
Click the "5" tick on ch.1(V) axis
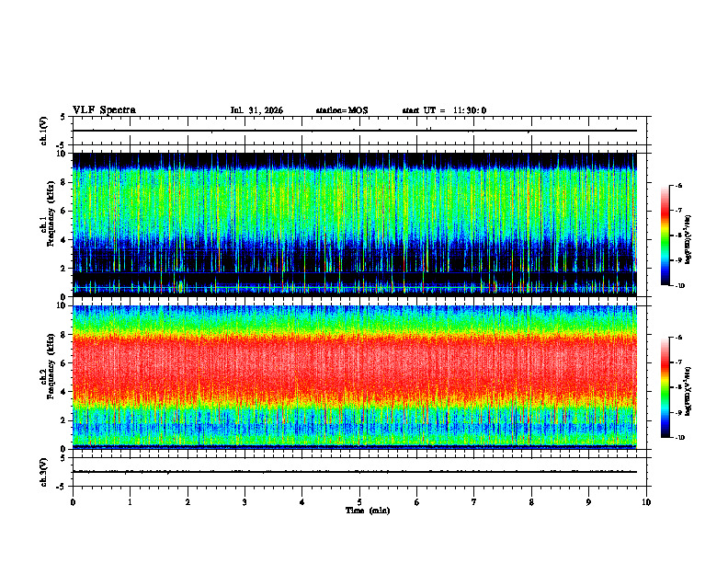63,117
